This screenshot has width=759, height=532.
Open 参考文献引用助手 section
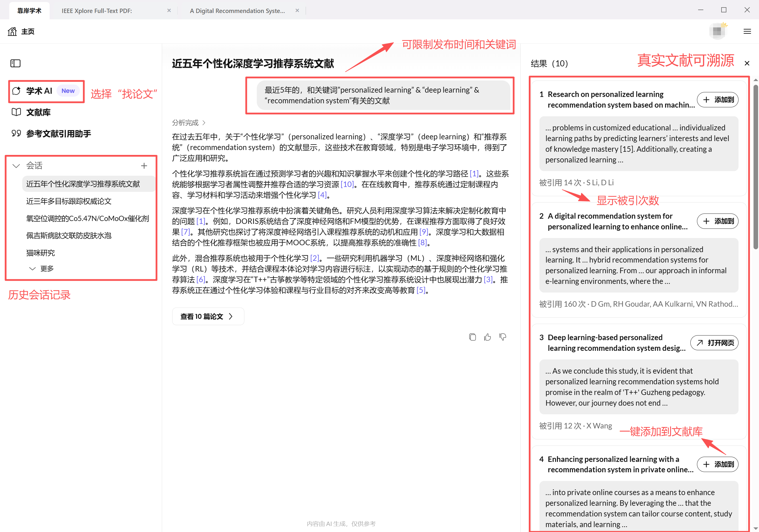(x=51, y=134)
